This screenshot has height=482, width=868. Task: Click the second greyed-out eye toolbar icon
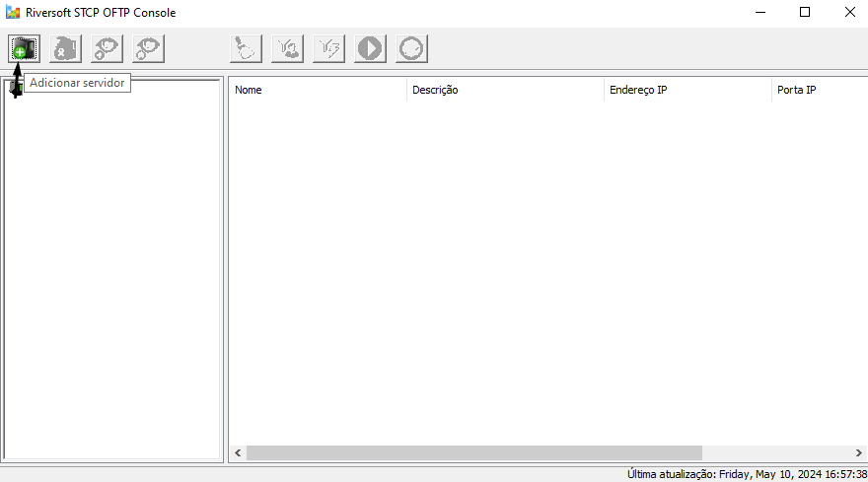click(x=148, y=48)
